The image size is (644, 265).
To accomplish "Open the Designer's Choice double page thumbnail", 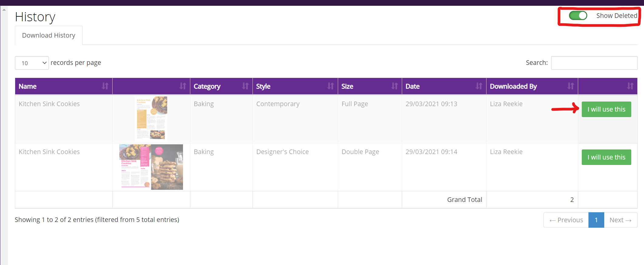I will pyautogui.click(x=151, y=167).
